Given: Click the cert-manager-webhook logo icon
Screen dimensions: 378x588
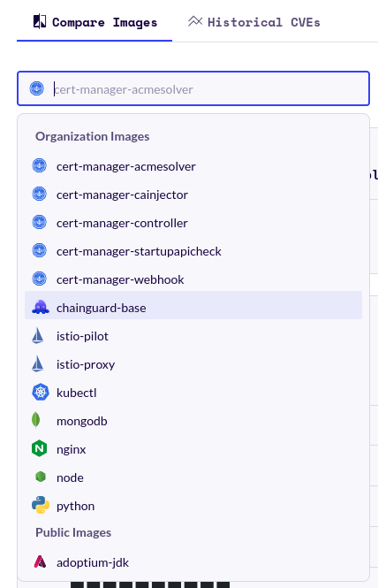Looking at the screenshot, I should (x=40, y=279).
